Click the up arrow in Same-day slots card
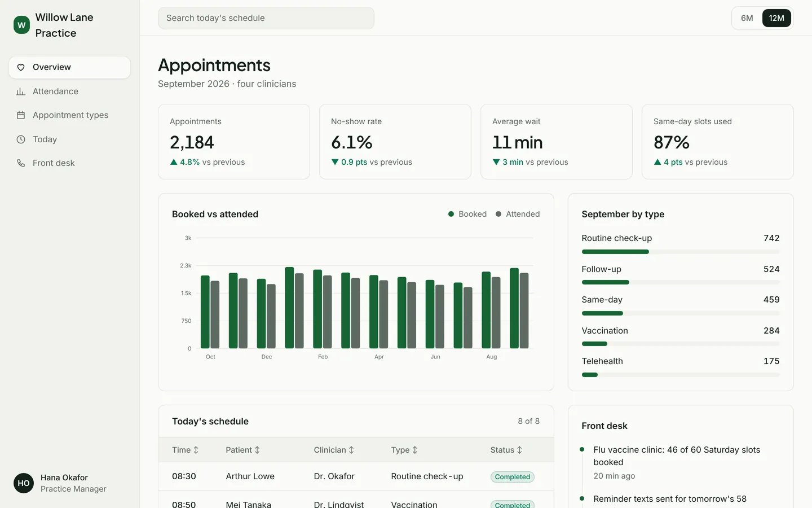This screenshot has height=508, width=812. point(657,162)
